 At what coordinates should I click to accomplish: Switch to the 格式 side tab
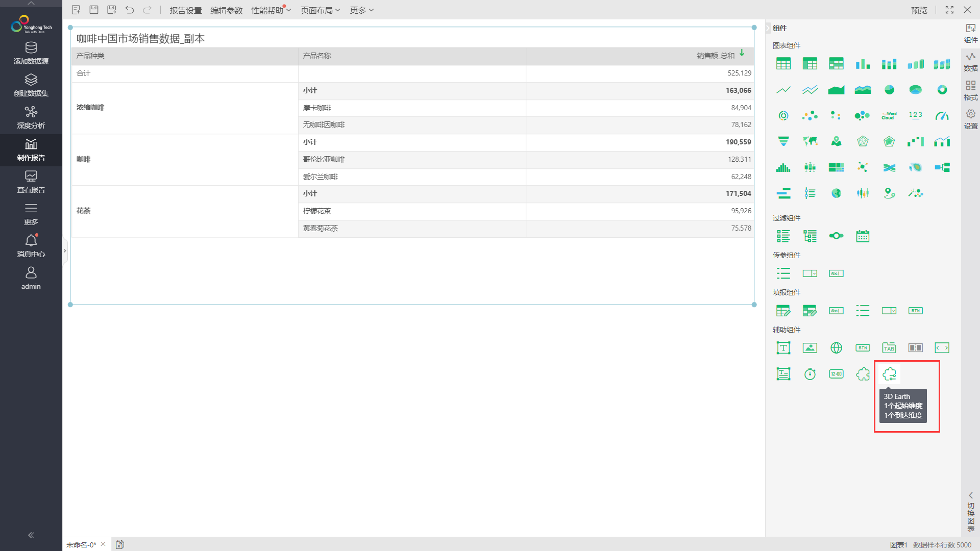(x=970, y=90)
